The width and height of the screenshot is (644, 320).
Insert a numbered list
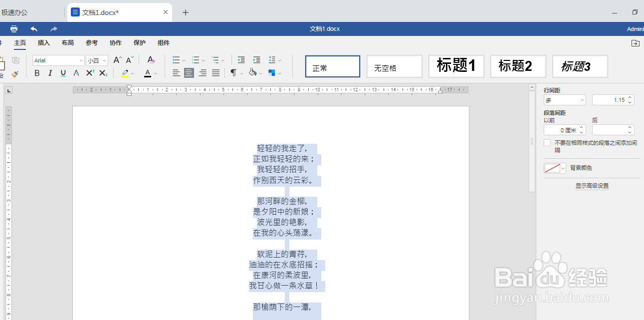pos(196,60)
